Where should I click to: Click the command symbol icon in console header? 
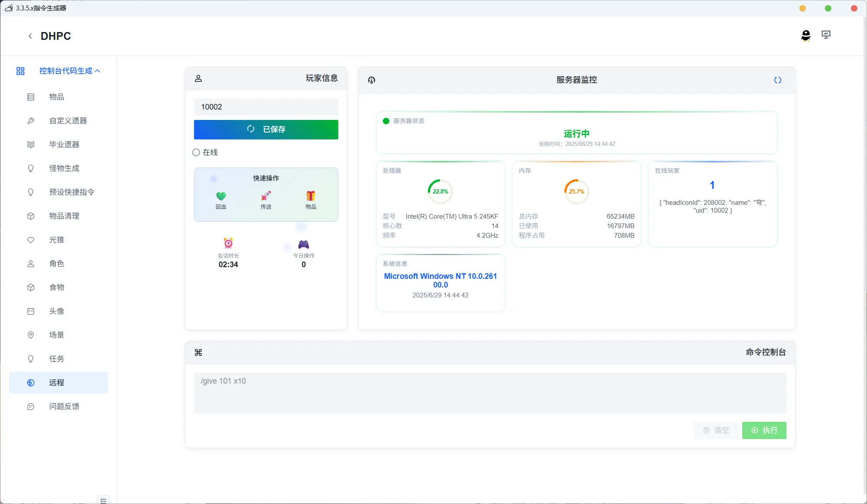198,352
